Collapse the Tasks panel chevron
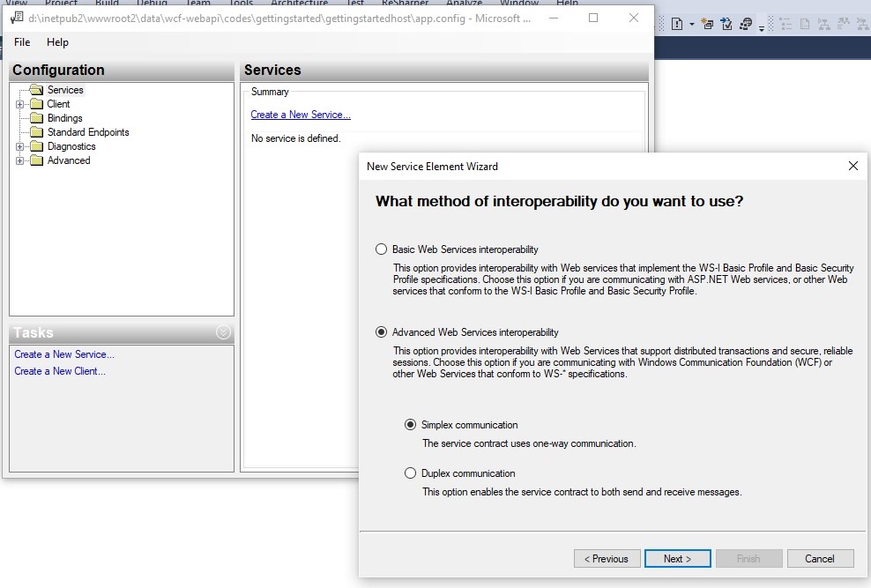 point(223,332)
